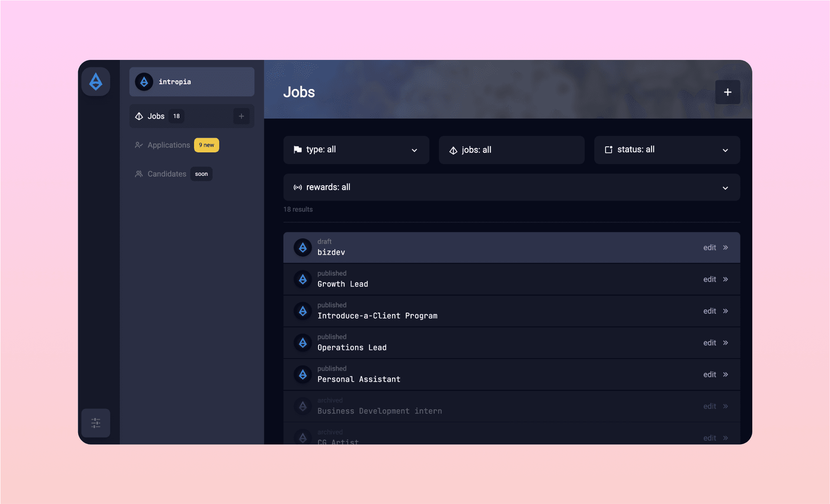Viewport: 830px width, 504px height.
Task: Click the 18 count badge next to Jobs
Action: 176,116
